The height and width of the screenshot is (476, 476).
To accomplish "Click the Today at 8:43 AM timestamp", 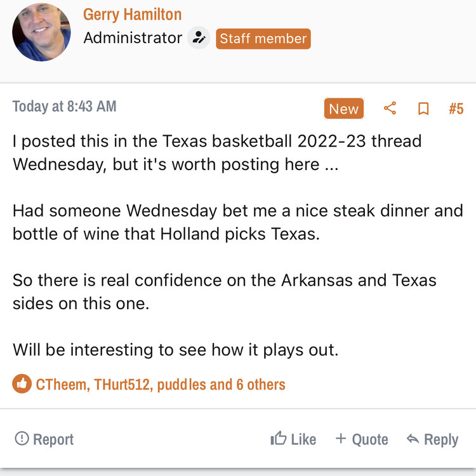I will click(x=64, y=106).
